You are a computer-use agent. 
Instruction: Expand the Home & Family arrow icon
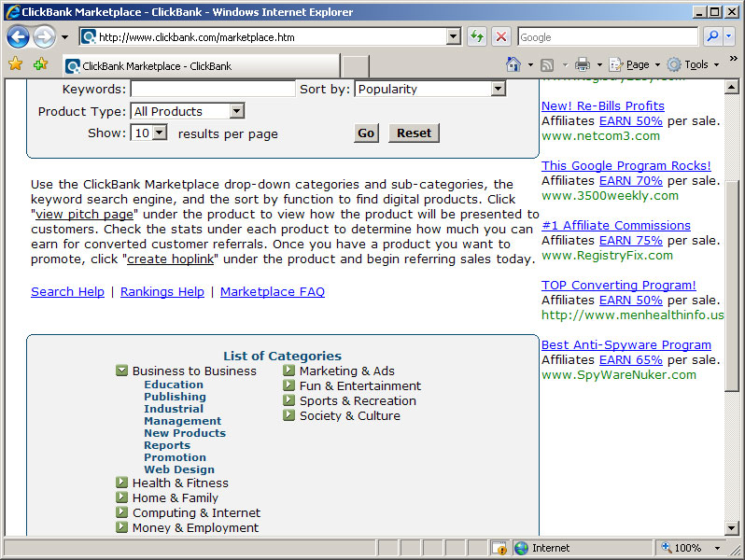(x=121, y=497)
